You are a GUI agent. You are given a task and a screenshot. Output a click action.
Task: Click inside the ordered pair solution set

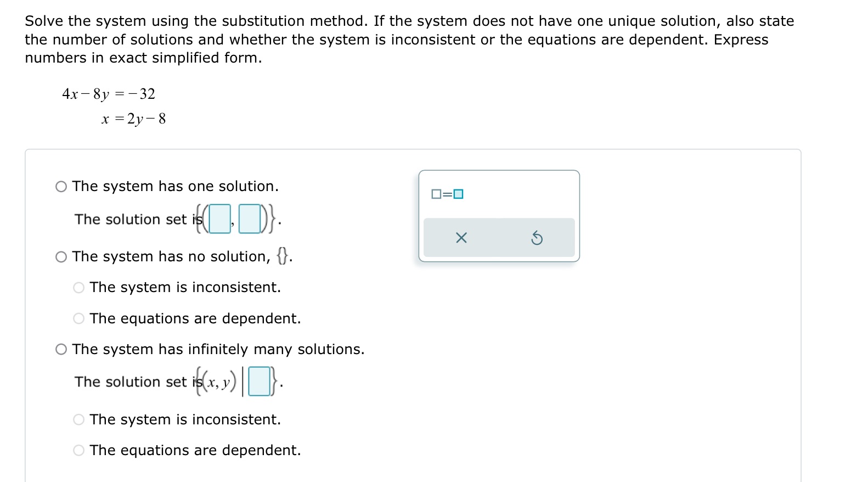[x=235, y=218]
